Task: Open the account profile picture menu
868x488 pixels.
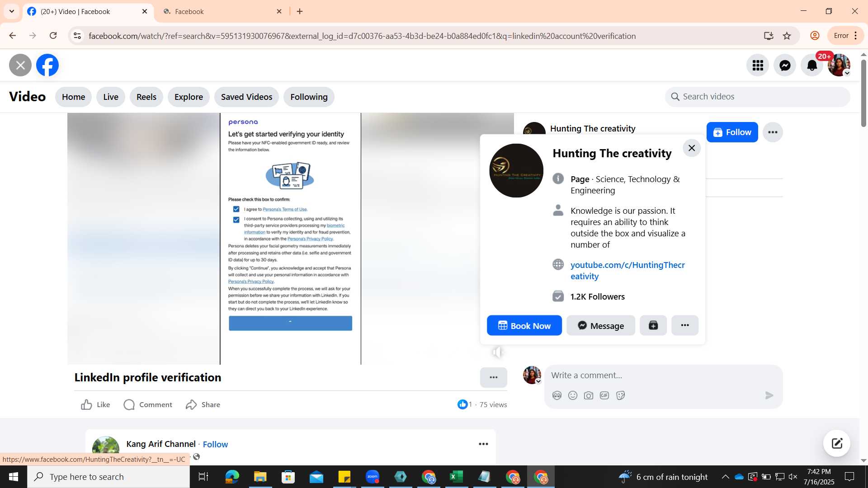Action: coord(839,66)
